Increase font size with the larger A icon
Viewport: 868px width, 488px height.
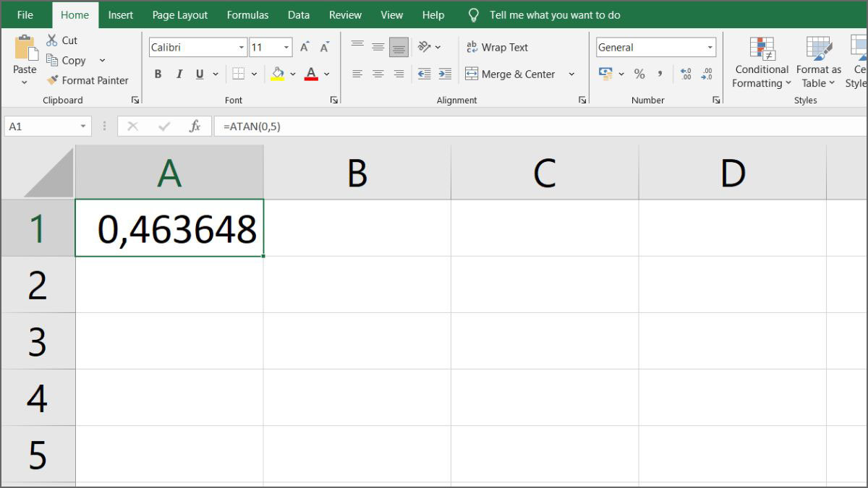click(305, 47)
